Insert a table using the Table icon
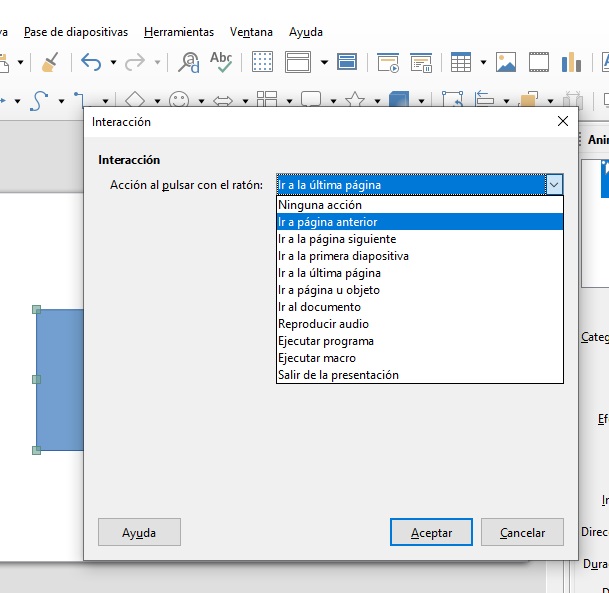The image size is (609, 593). pos(461,62)
